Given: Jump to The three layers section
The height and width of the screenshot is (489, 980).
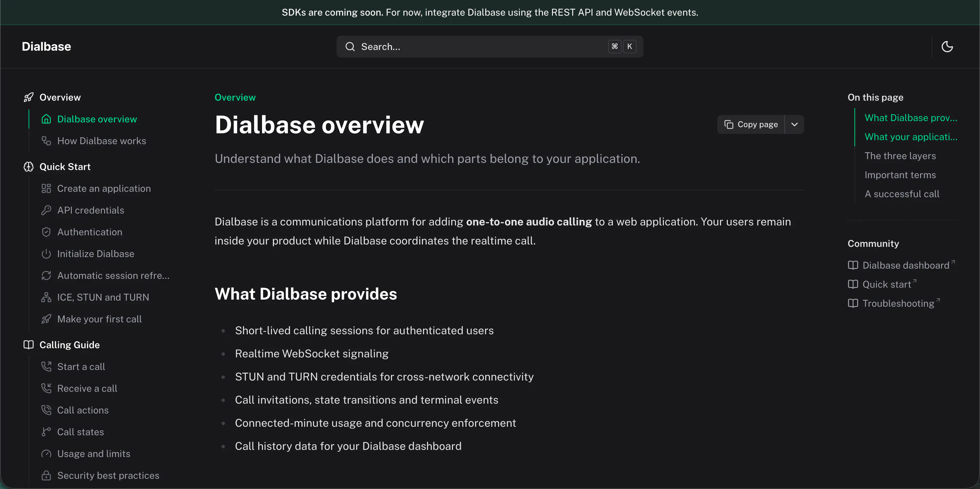Looking at the screenshot, I should click(x=900, y=156).
